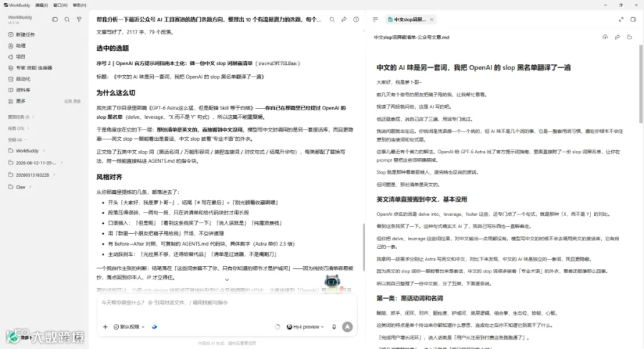Click the scroll-to-bottom chevron in chat
Image resolution: width=644 pixels, height=349 pixels.
pos(227,280)
